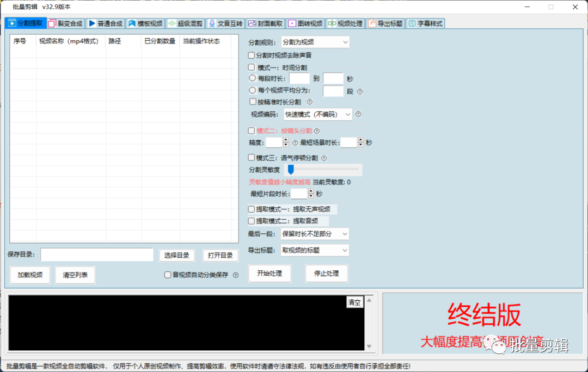Click the 已分割数量 column header
Screen dimensions: 588x372
160,41
